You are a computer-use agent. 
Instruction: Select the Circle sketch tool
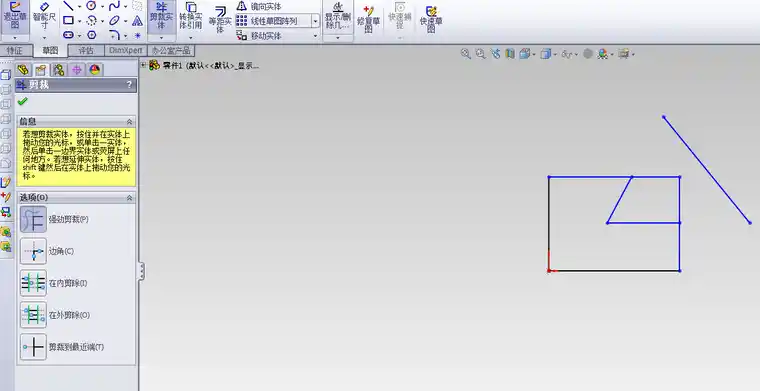[x=91, y=6]
